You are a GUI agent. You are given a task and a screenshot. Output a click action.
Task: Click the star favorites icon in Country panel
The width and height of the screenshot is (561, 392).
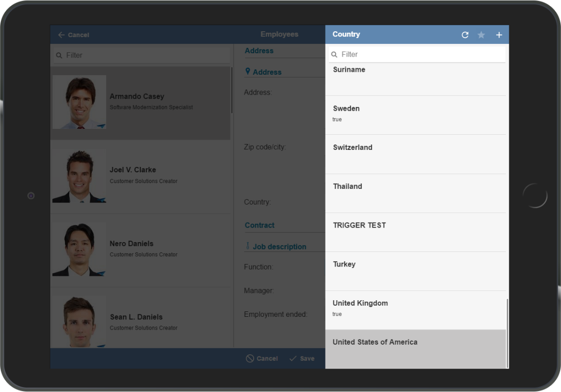pos(481,35)
